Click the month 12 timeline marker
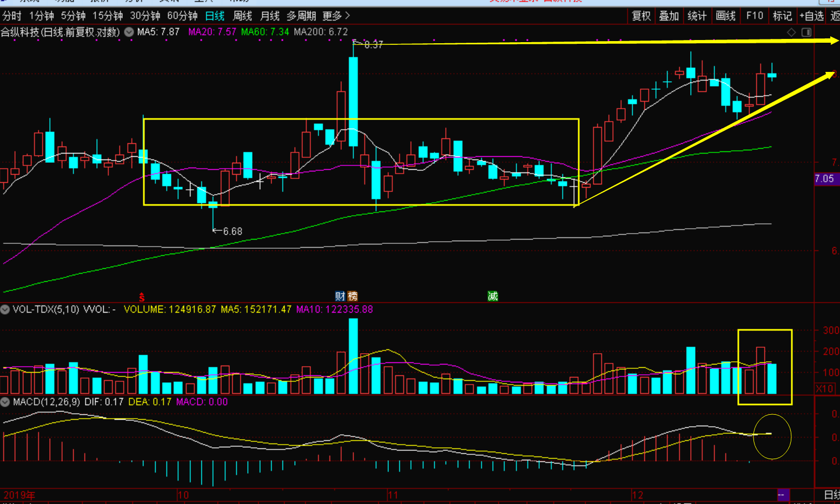 [638, 495]
